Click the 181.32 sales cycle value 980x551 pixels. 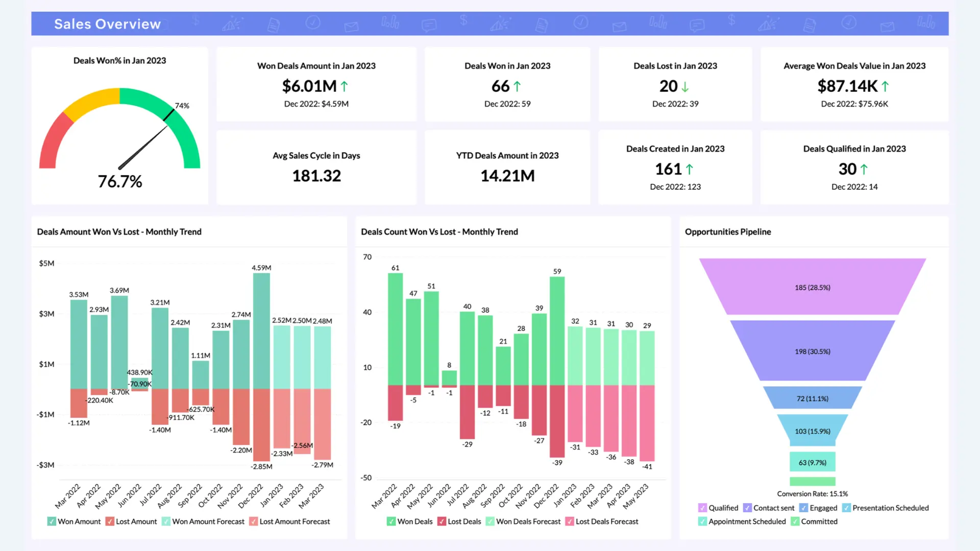click(x=316, y=176)
